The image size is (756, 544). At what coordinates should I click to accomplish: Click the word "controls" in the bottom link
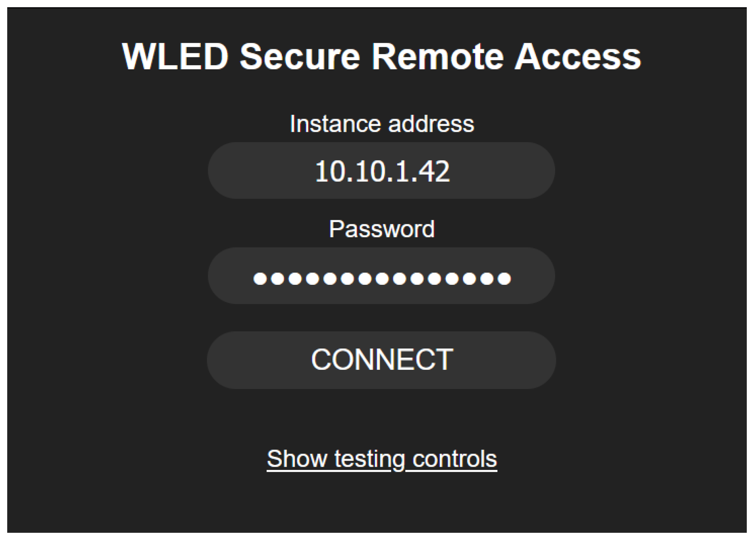[455, 459]
